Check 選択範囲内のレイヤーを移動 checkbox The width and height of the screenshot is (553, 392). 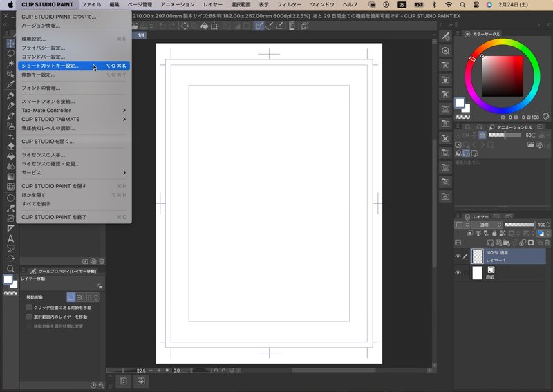tap(30, 317)
